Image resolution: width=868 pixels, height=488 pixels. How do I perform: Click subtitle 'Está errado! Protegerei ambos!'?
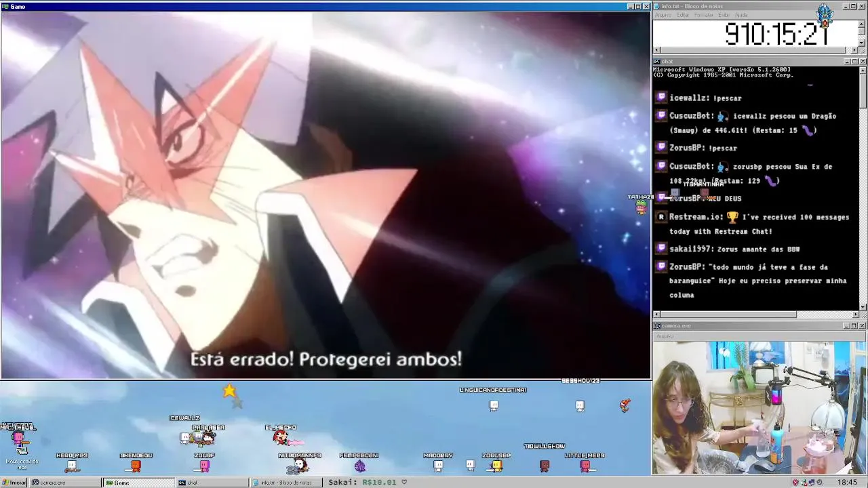point(326,359)
